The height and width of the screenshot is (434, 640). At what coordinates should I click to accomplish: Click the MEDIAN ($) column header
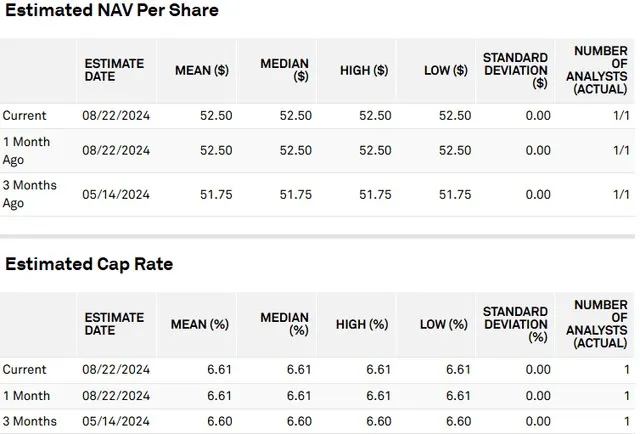coord(284,71)
